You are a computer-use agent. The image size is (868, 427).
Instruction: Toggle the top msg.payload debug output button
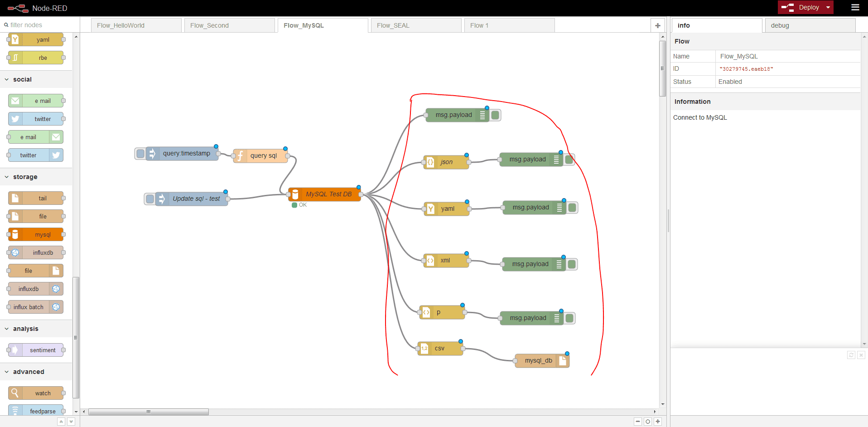pyautogui.click(x=495, y=115)
